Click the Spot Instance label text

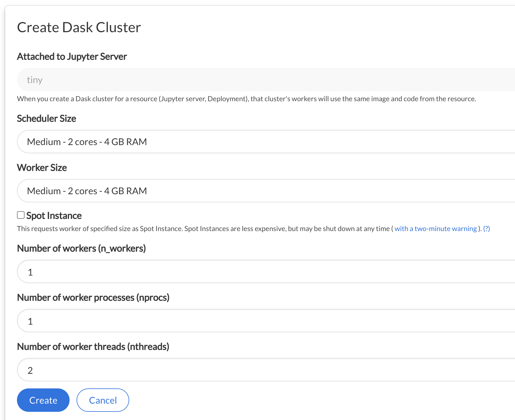click(x=54, y=216)
